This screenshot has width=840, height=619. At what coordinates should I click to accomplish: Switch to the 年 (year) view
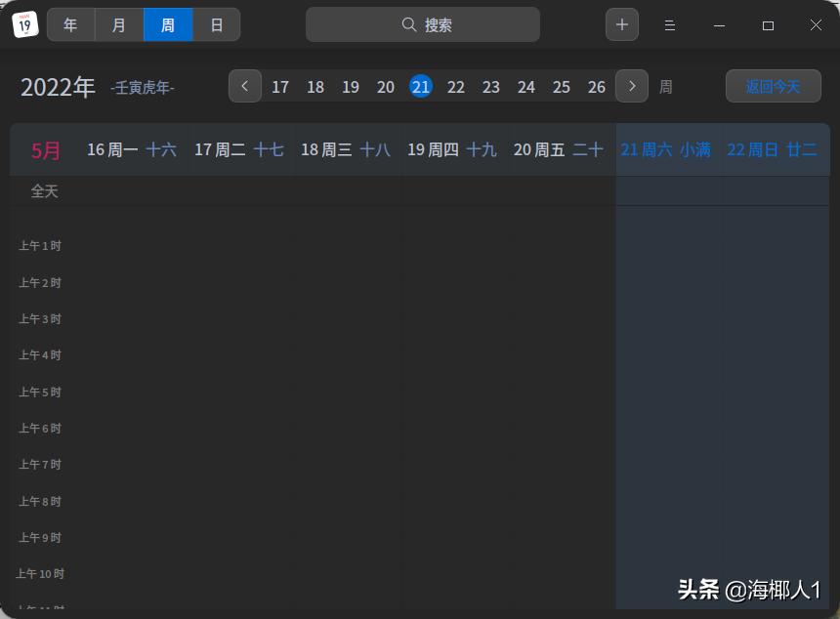click(70, 24)
